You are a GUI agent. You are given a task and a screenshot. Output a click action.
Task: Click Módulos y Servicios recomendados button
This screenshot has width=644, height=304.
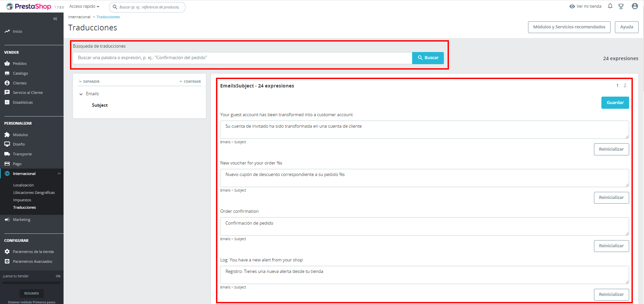(569, 27)
